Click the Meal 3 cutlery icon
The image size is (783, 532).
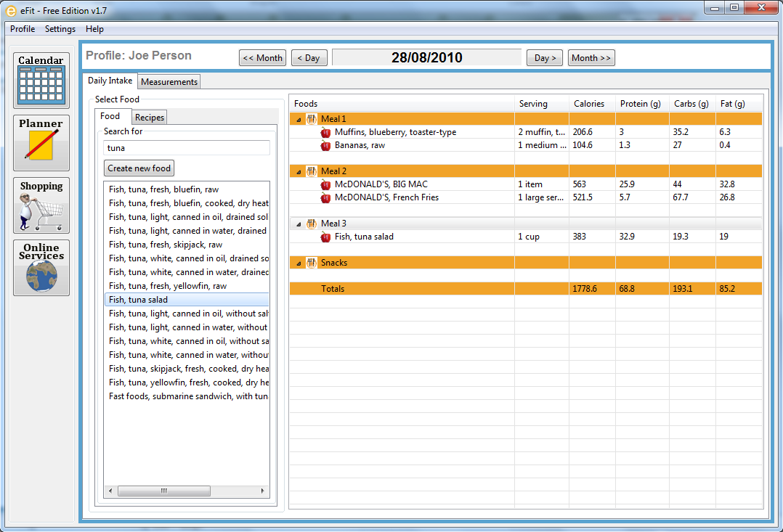click(312, 224)
